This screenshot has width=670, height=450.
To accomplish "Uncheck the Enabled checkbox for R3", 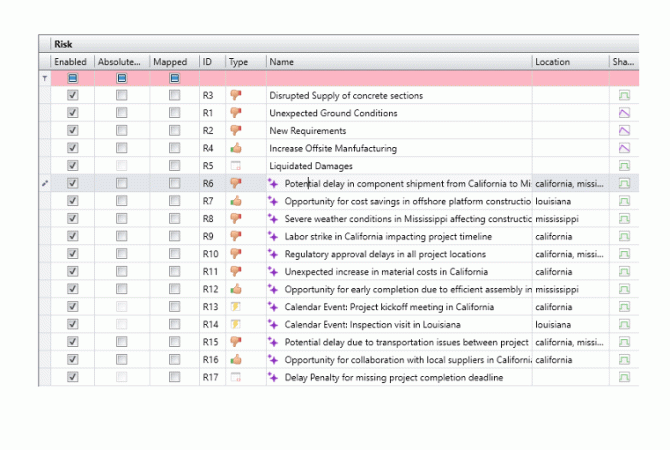I will tap(72, 96).
